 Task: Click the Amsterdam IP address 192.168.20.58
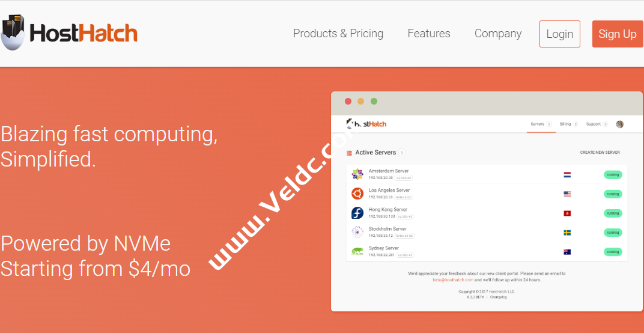(x=380, y=178)
